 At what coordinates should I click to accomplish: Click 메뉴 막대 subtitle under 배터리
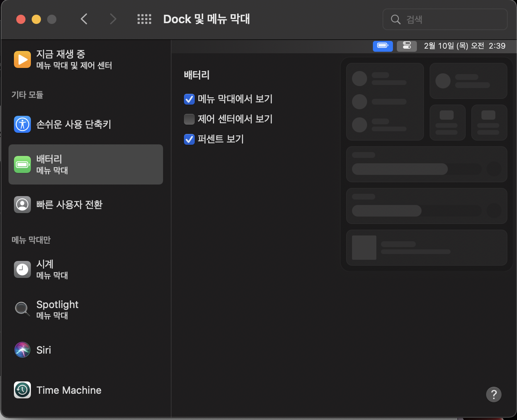(52, 170)
